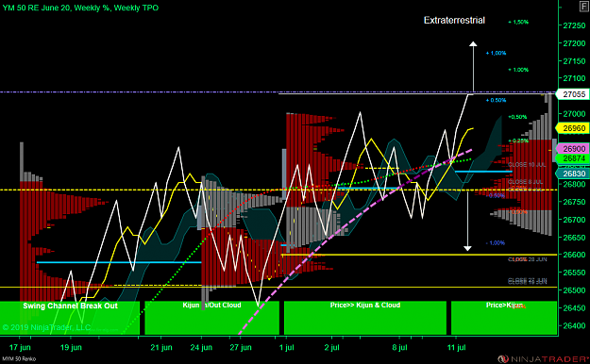
Task: Click the CLOSE 8 JUL label
Action: click(x=525, y=182)
